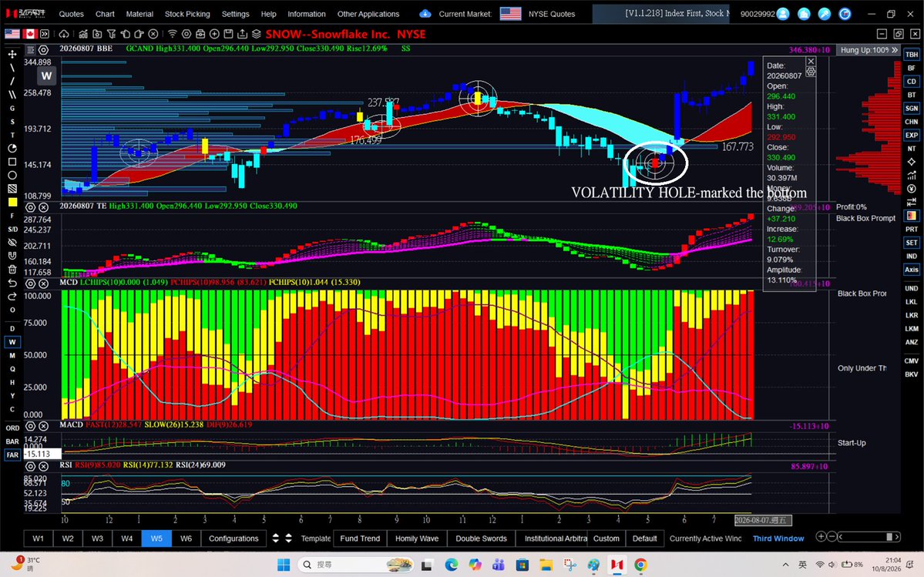Open the Current Market flag dropdown
Viewport: 924px width, 577px height.
click(x=510, y=14)
